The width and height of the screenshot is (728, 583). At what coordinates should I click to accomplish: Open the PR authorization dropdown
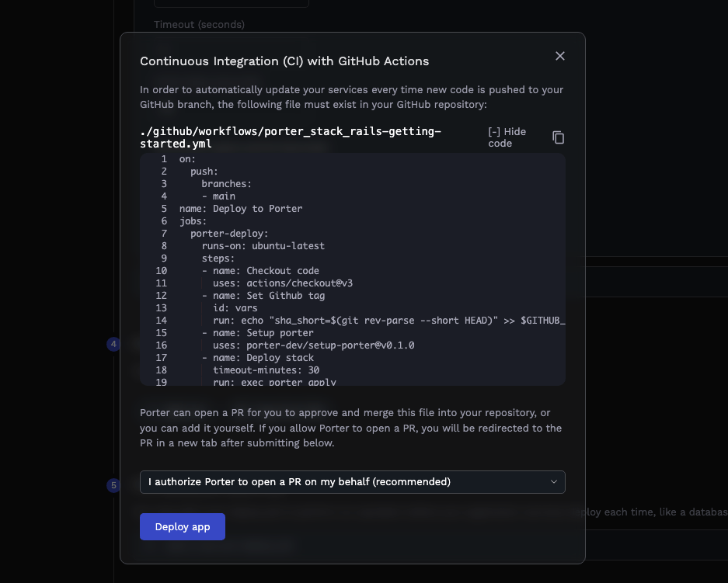click(x=353, y=482)
